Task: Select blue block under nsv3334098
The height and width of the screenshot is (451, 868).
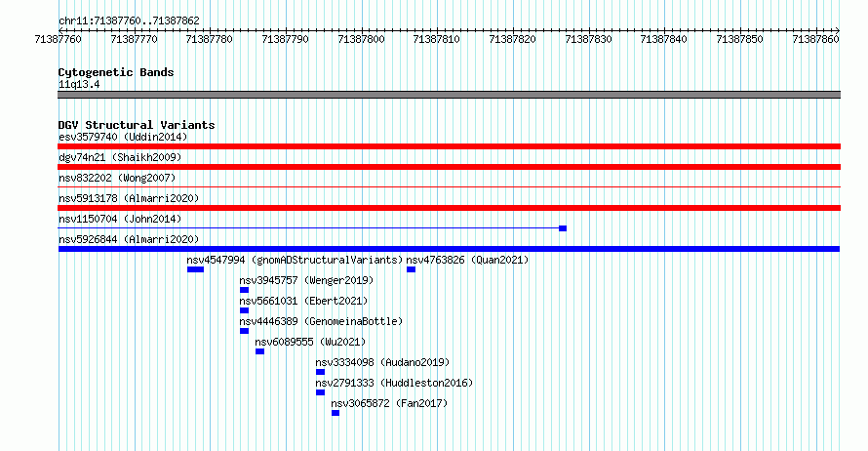Action: pos(320,372)
